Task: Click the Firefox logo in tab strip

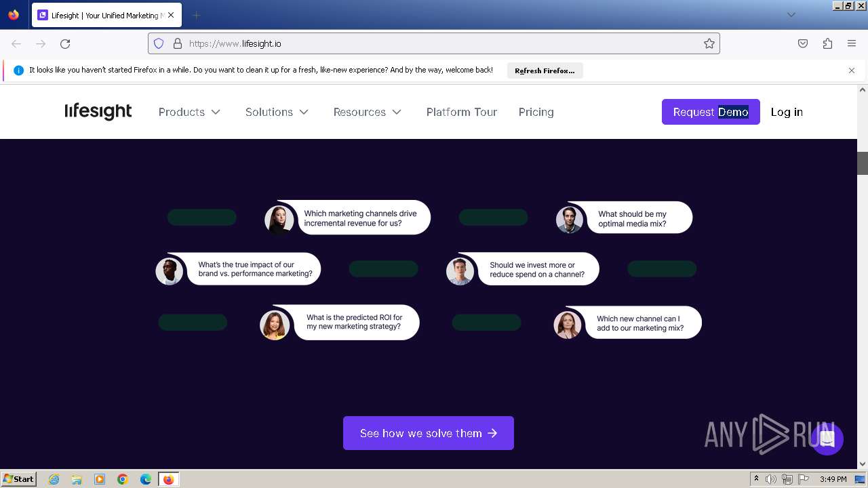Action: [14, 15]
